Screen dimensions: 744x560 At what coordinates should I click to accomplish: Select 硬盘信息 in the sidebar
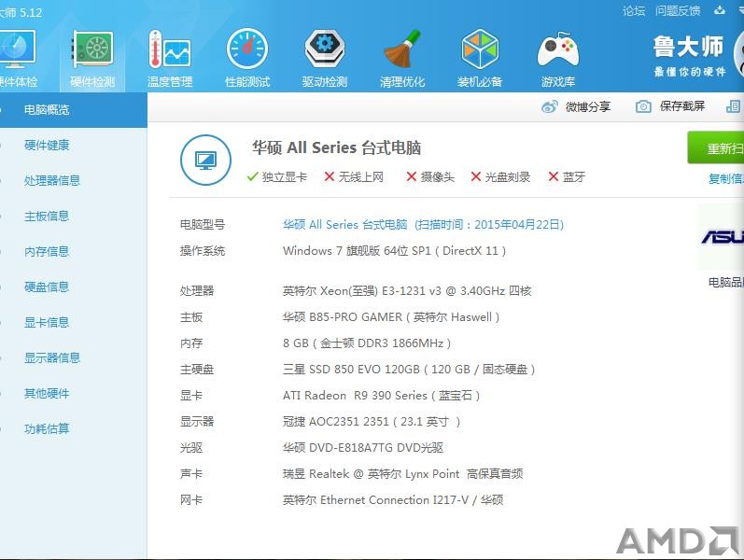point(47,287)
